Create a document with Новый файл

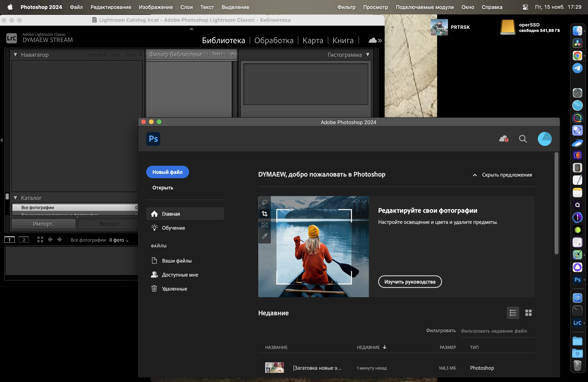coord(167,172)
